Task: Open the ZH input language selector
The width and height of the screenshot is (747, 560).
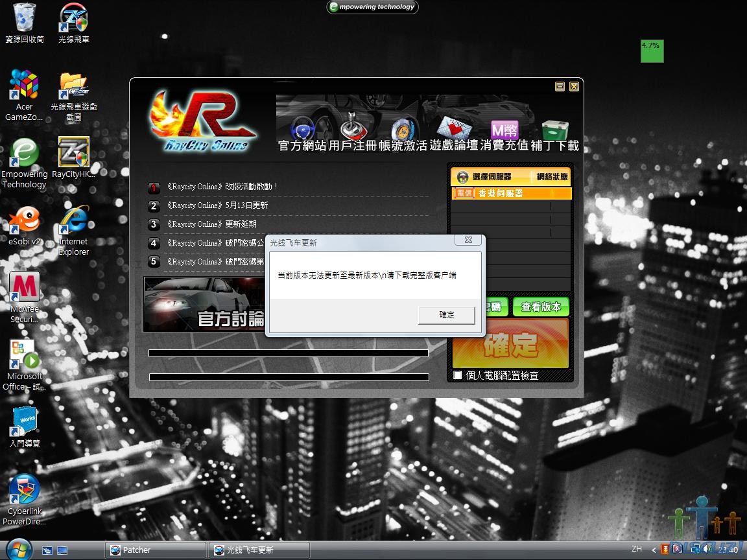Action: pyautogui.click(x=637, y=549)
